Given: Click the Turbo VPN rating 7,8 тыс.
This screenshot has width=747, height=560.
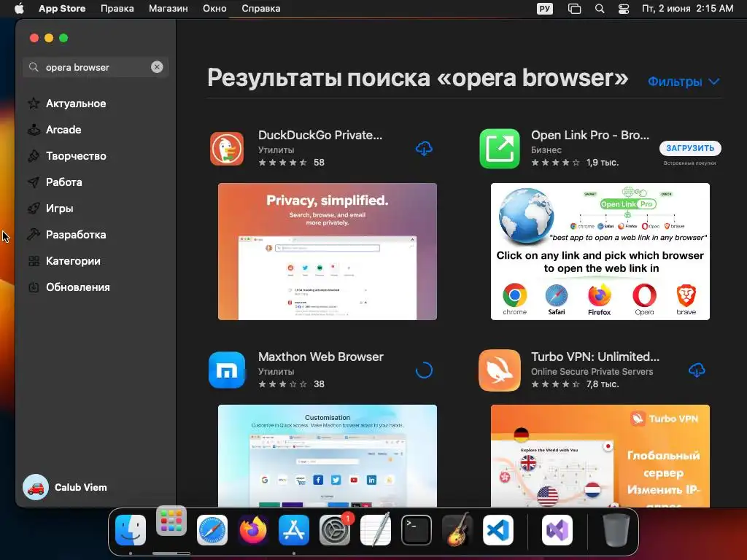Looking at the screenshot, I should (575, 384).
